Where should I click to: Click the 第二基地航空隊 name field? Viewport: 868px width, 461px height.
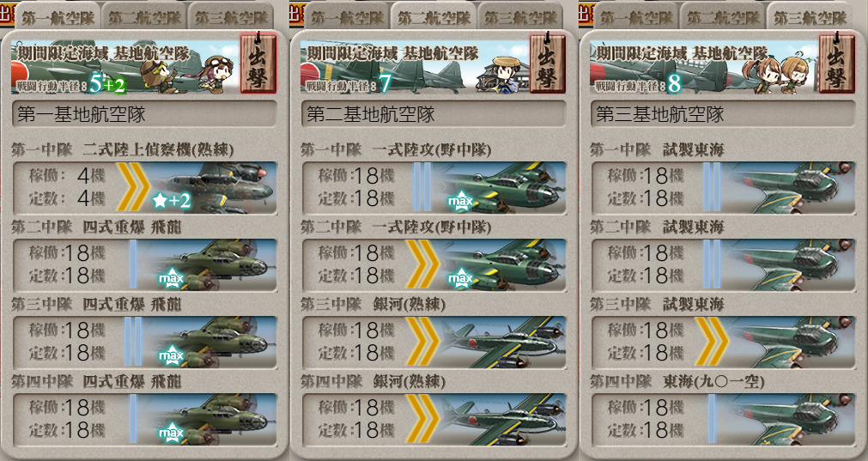point(434,114)
